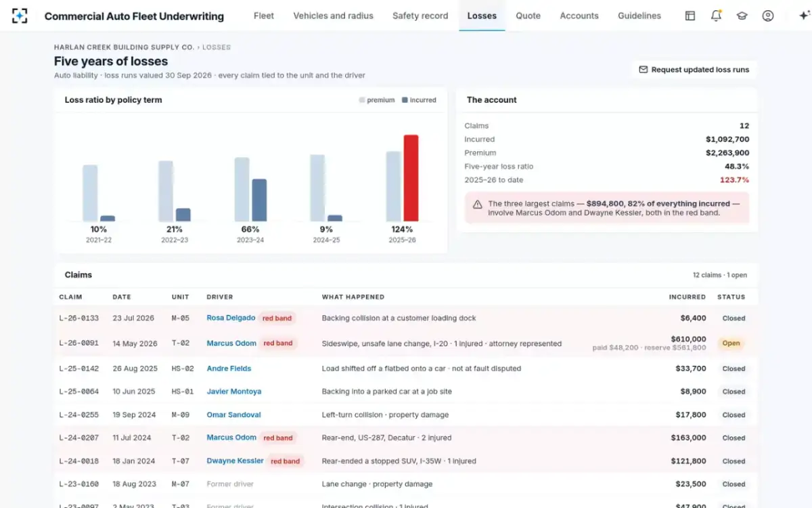This screenshot has height=508, width=812.
Task: Select the red 2025–26 incurred bar
Action: pos(411,178)
